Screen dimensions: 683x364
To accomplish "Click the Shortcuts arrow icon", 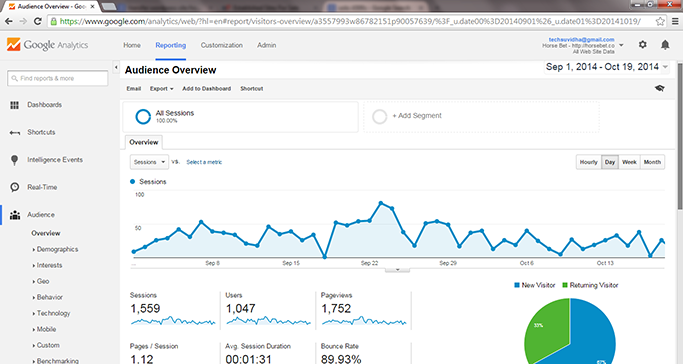I will [15, 133].
